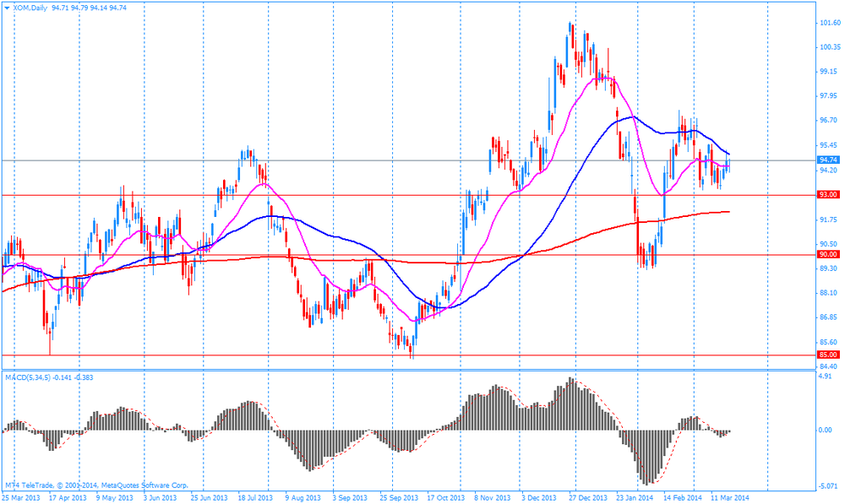845x504 pixels.
Task: Click the 84.40 price axis label
Action: (830, 366)
